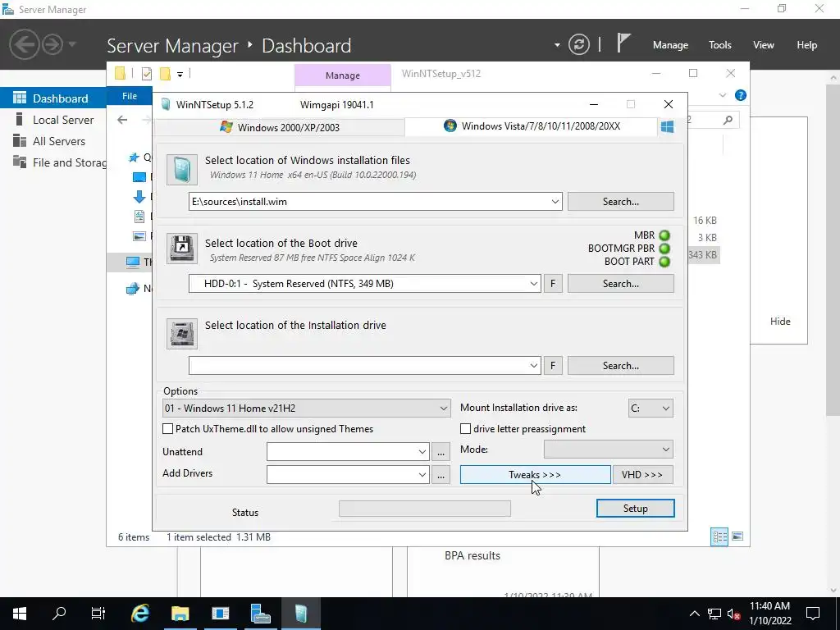Open Server Manager notifications flag

tap(623, 43)
